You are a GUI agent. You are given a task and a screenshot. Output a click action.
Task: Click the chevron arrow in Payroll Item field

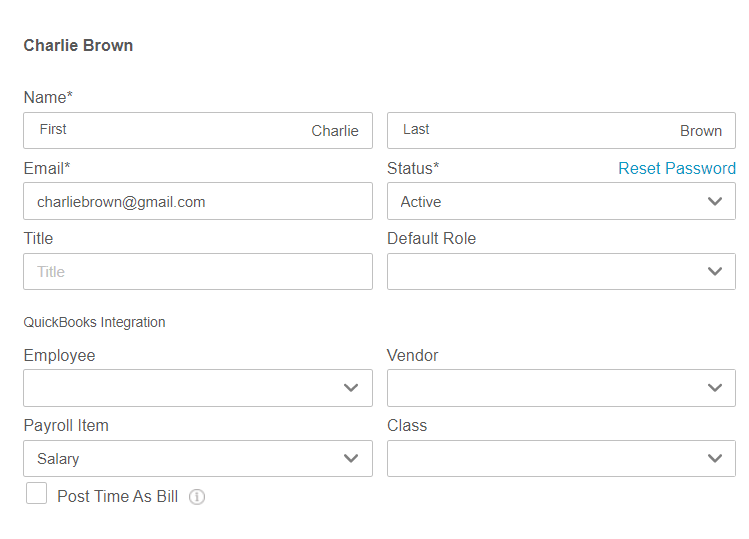pyautogui.click(x=351, y=458)
